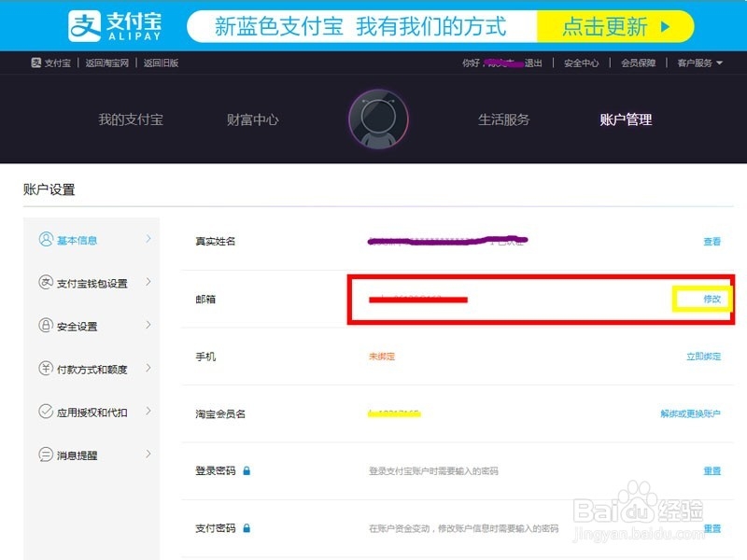The image size is (747, 560).
Task: Click the orange 未绑定 status text
Action: point(382,357)
